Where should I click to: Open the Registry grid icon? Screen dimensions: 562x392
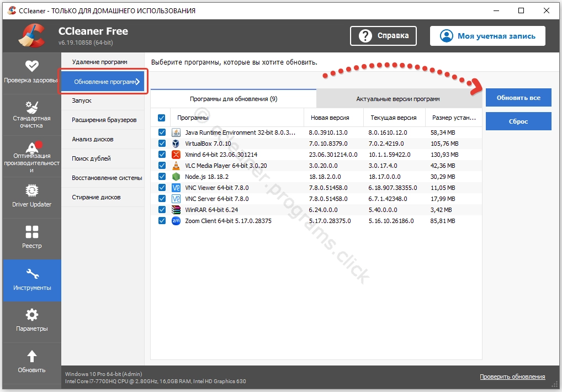coord(32,232)
